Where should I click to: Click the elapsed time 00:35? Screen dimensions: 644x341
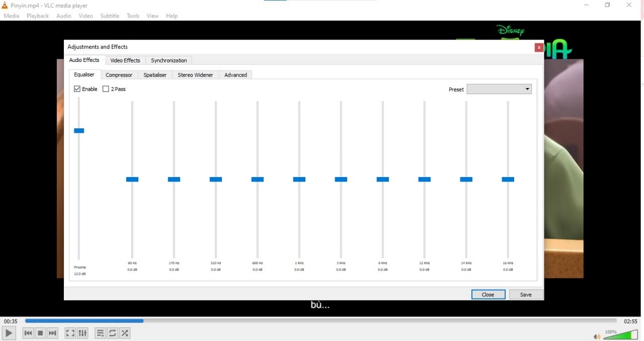point(11,321)
